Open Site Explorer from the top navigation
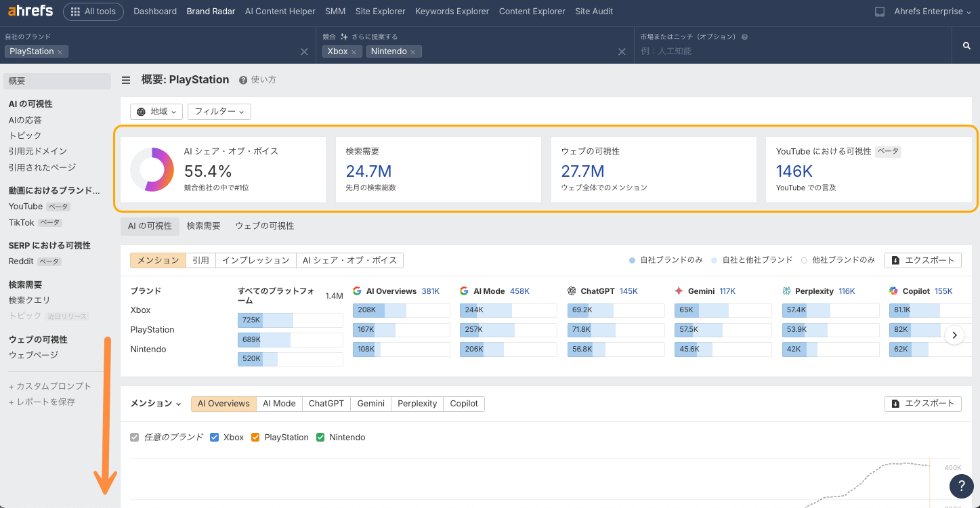The height and width of the screenshot is (508, 980). [380, 12]
